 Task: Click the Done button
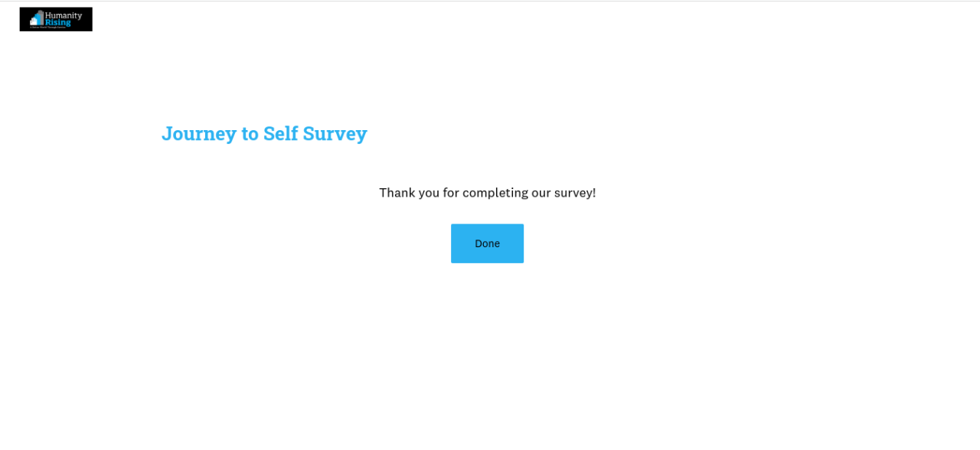[487, 243]
